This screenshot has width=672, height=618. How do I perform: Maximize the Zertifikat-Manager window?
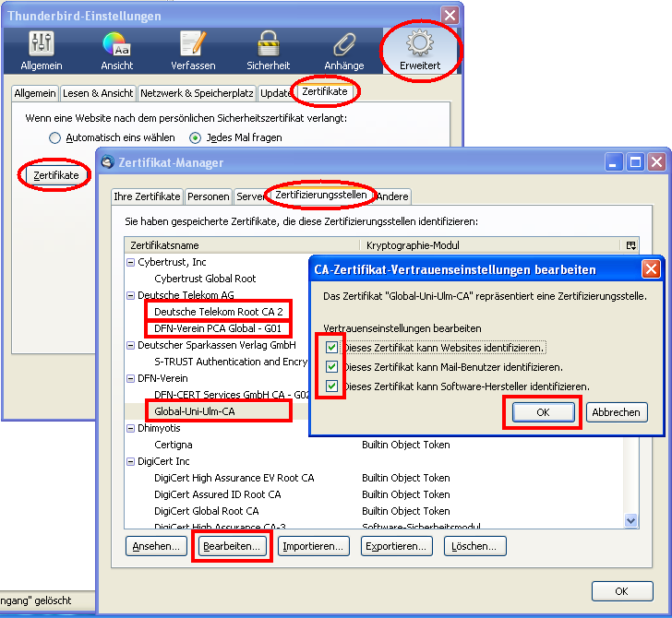635,162
